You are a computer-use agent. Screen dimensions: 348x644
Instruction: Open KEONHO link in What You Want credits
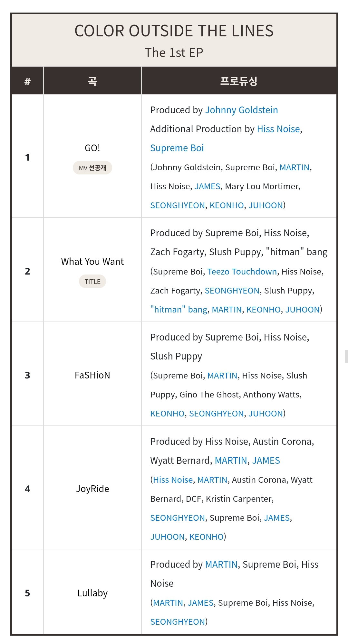[264, 310]
